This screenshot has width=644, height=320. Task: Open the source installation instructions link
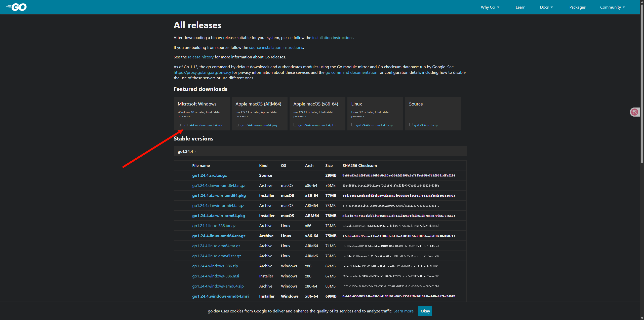(x=276, y=47)
